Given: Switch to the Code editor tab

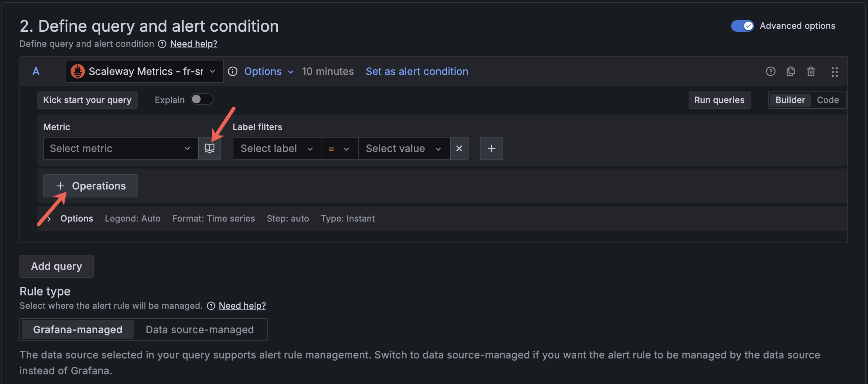Looking at the screenshot, I should click(828, 100).
